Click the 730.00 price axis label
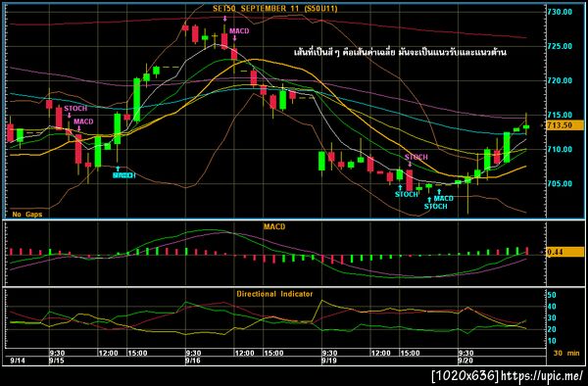This screenshot has width=588, height=386. [x=560, y=12]
